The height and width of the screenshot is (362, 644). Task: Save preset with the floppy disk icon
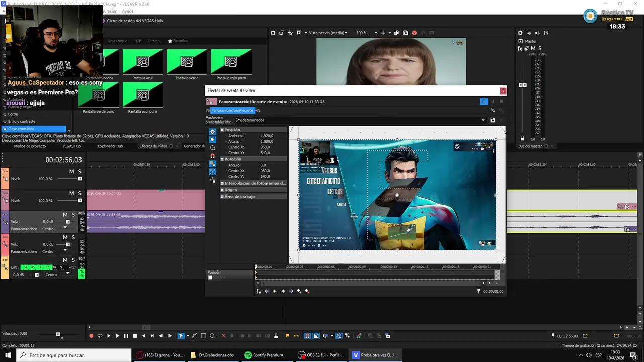click(493, 120)
